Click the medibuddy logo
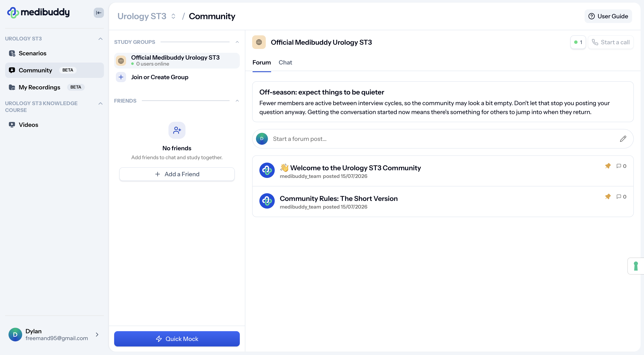The height and width of the screenshot is (355, 644). click(39, 13)
